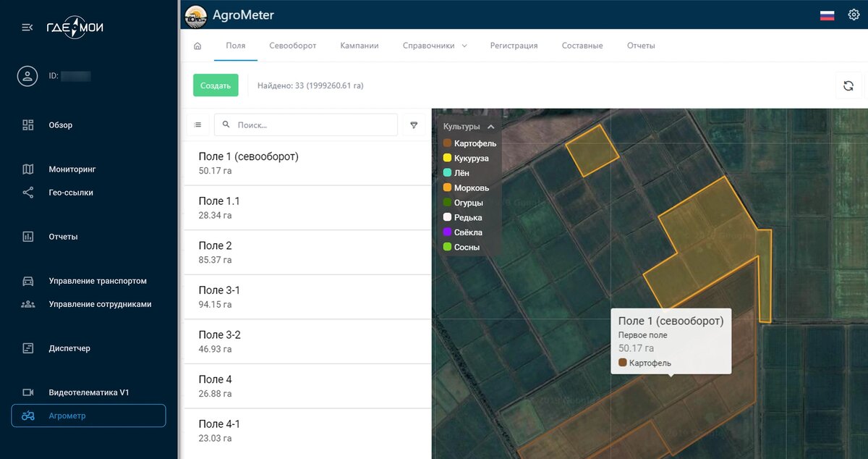
Task: Open the Составные tab
Action: tap(582, 46)
